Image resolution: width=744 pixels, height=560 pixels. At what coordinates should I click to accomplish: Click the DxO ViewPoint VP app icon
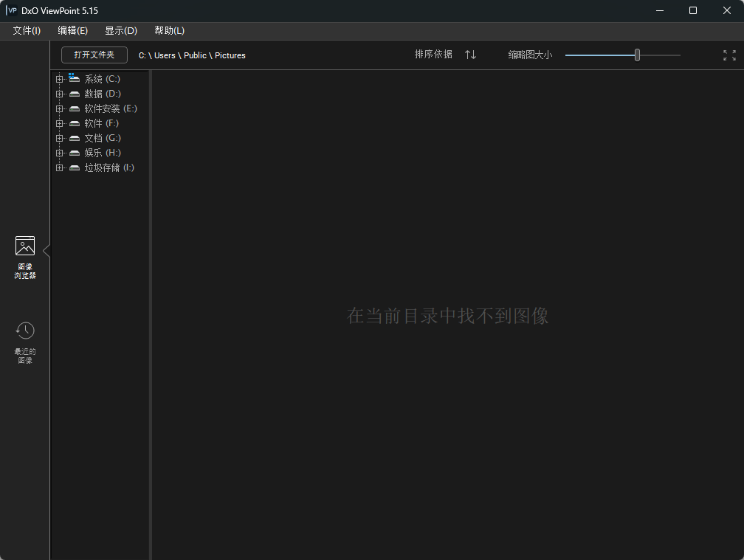pyautogui.click(x=11, y=10)
